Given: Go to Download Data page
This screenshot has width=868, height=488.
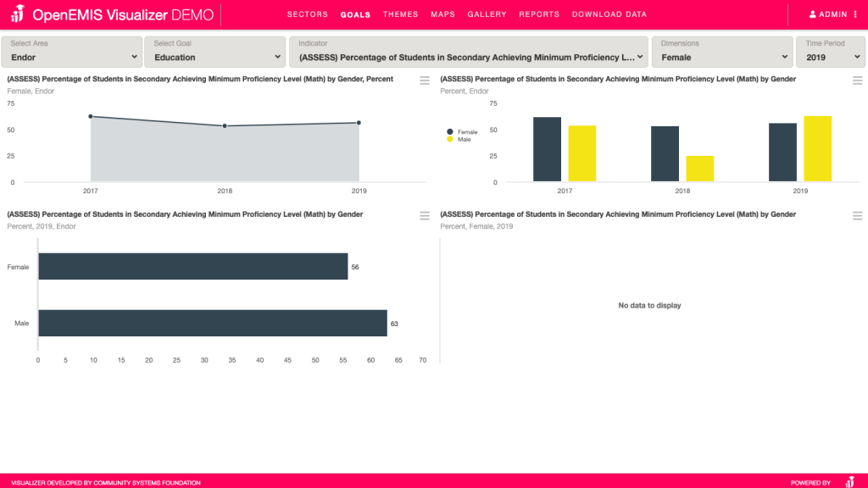Looking at the screenshot, I should pos(609,14).
